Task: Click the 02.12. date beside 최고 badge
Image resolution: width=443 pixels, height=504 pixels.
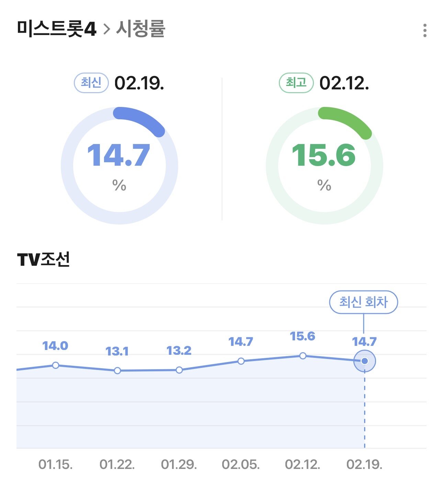Action: tap(344, 83)
